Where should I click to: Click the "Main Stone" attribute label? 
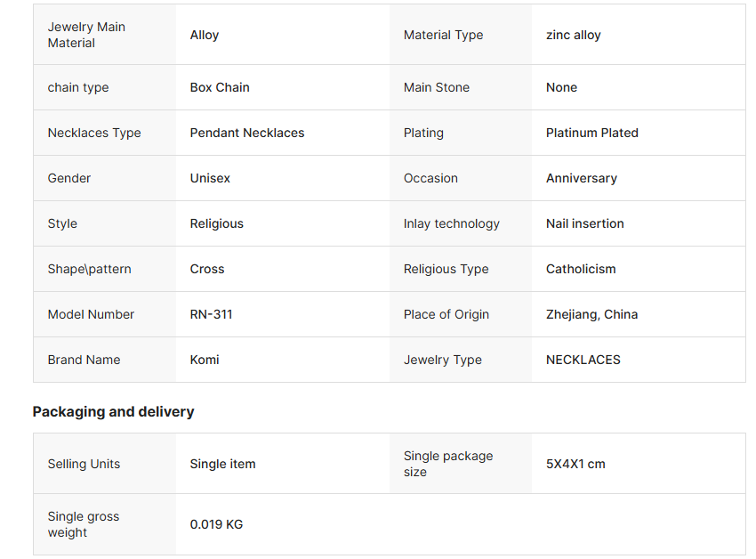437,87
